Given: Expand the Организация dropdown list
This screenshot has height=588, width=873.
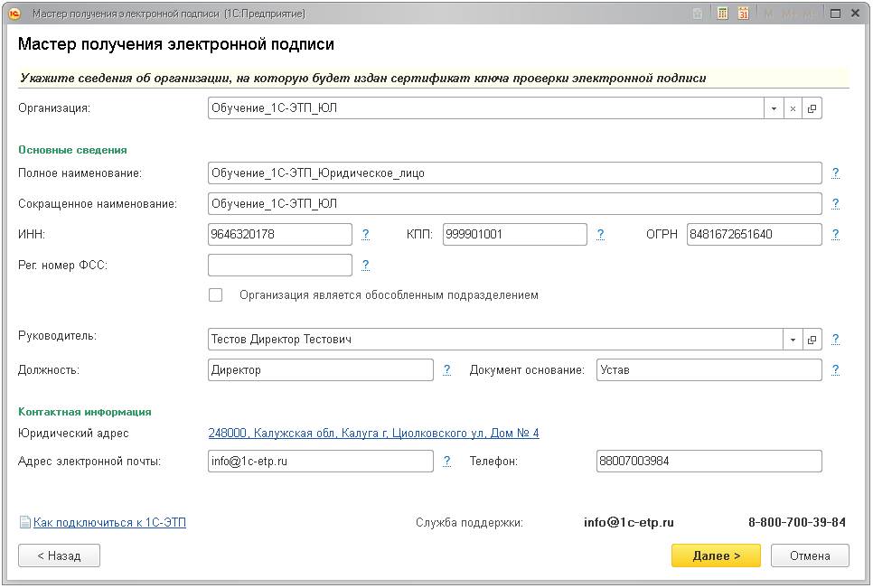Looking at the screenshot, I should [774, 108].
